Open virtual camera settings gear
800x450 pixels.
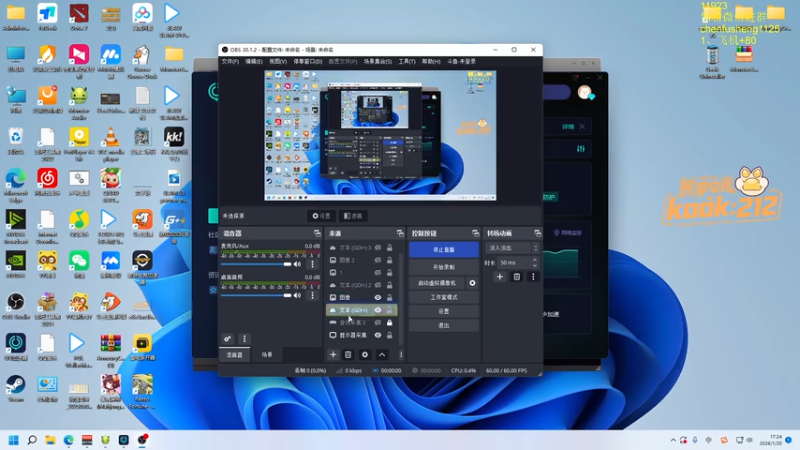tap(472, 283)
